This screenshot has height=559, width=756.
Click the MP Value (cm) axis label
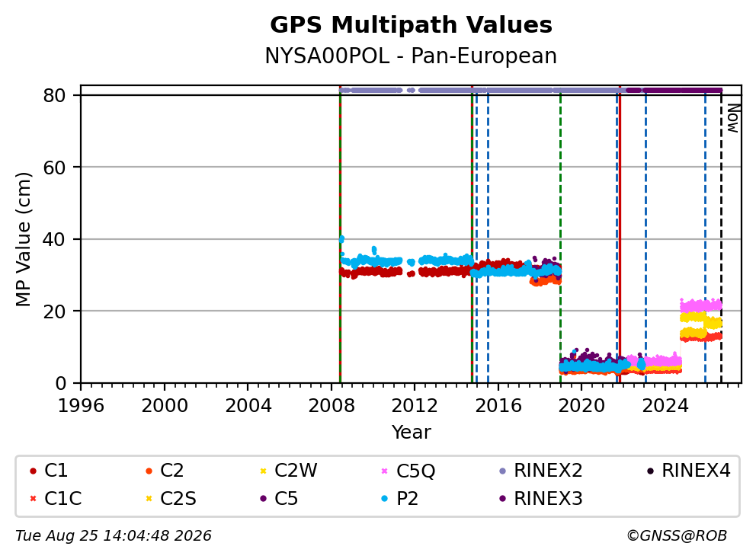click(x=23, y=239)
